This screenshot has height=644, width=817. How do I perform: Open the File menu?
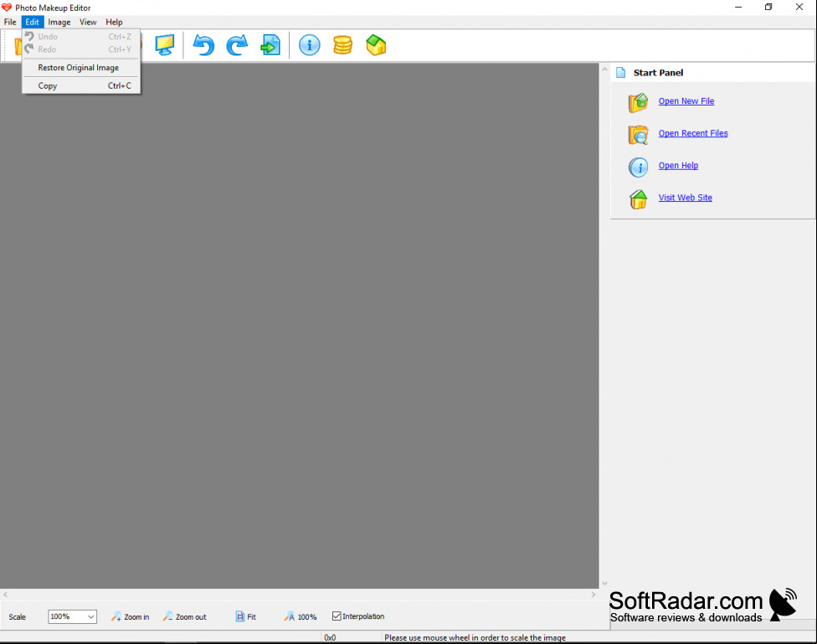point(10,22)
